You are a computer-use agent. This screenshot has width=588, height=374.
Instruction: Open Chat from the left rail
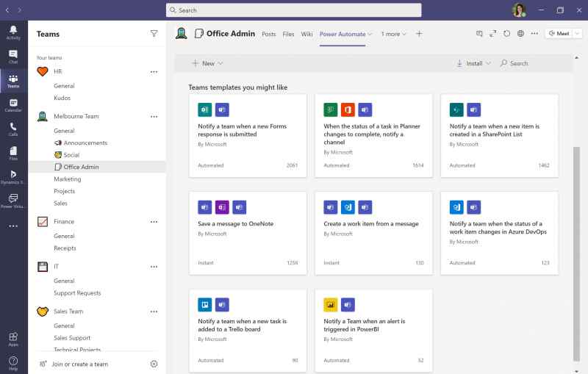[13, 57]
